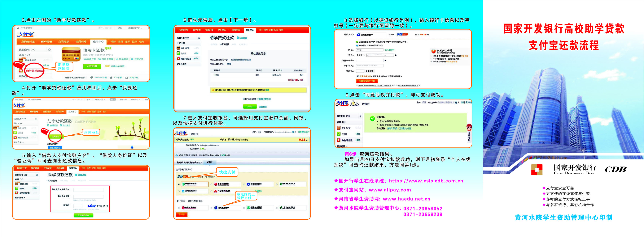Click the 储蓄卡卡号 input field
Viewport: 644px width, 237px height.
(x=370, y=60)
